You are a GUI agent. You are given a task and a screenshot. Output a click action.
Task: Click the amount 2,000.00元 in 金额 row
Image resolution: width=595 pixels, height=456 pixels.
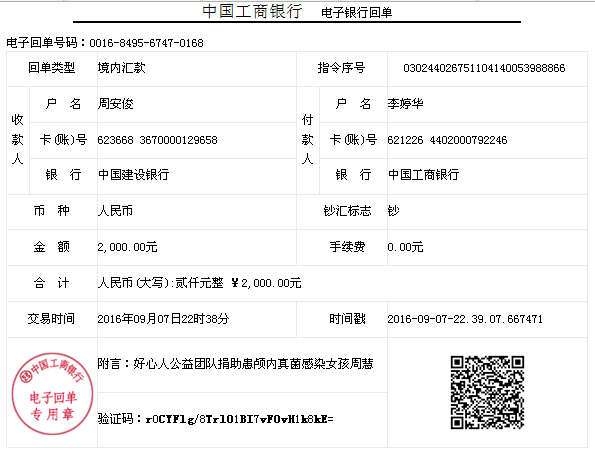click(128, 247)
